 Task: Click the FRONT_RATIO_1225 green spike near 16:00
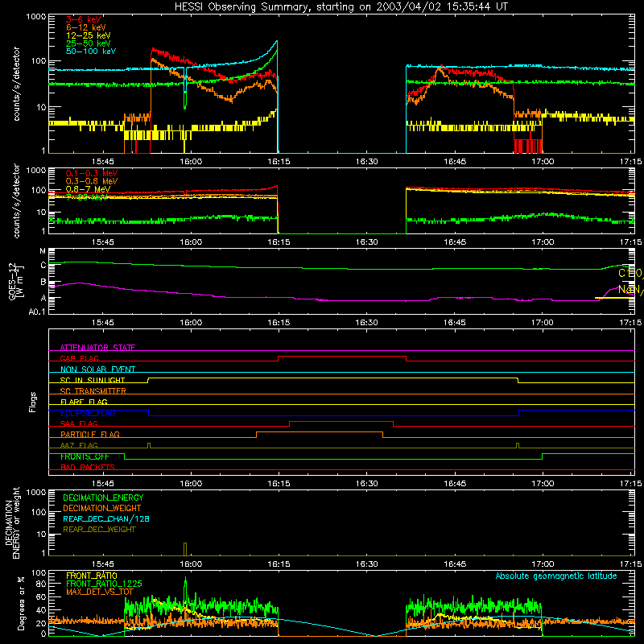pyautogui.click(x=185, y=589)
